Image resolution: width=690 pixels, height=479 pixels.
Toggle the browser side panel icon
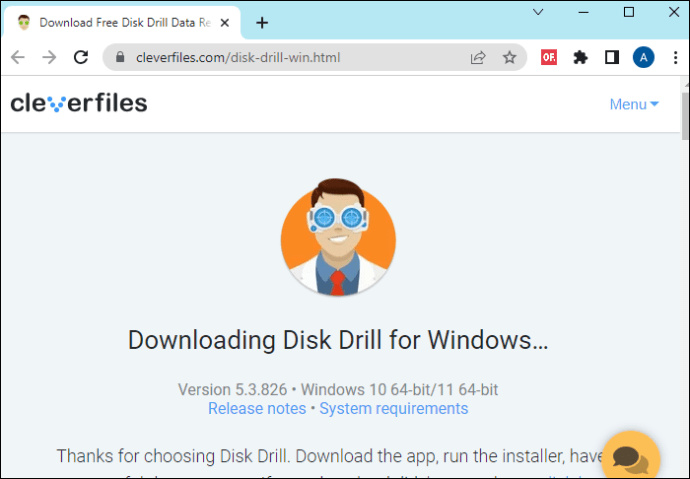(612, 57)
